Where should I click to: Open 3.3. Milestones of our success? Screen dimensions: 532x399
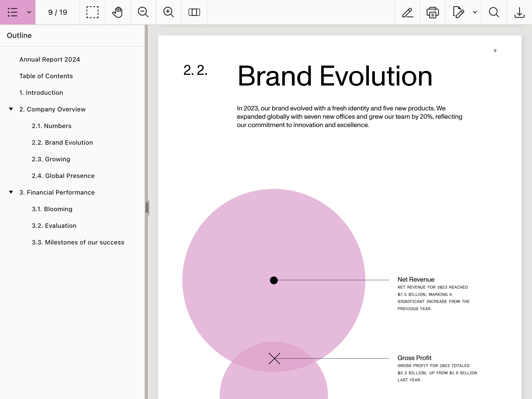click(x=78, y=242)
